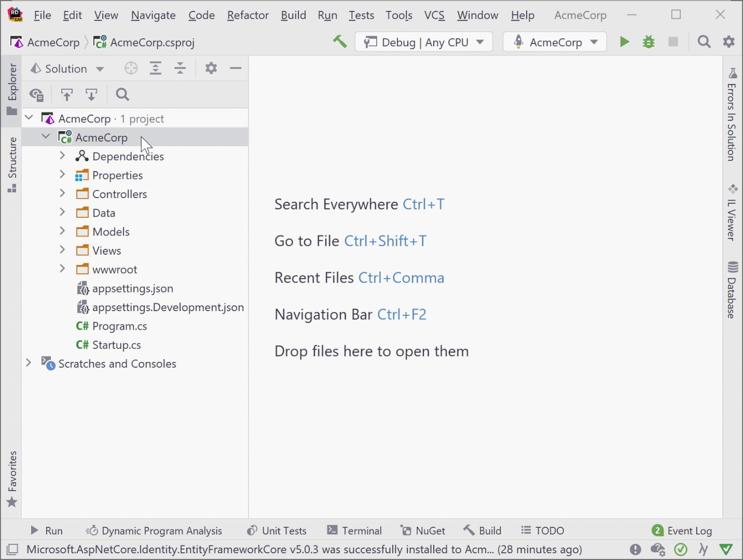Open Search Everywhere via the magnifier icon
Image resolution: width=743 pixels, height=560 pixels.
click(x=704, y=41)
